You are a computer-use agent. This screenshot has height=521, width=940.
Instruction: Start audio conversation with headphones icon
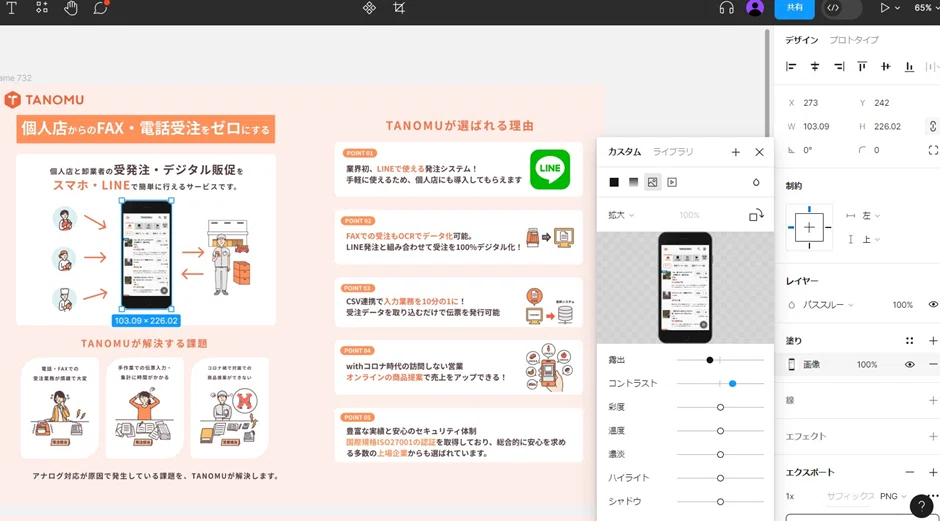click(x=727, y=8)
